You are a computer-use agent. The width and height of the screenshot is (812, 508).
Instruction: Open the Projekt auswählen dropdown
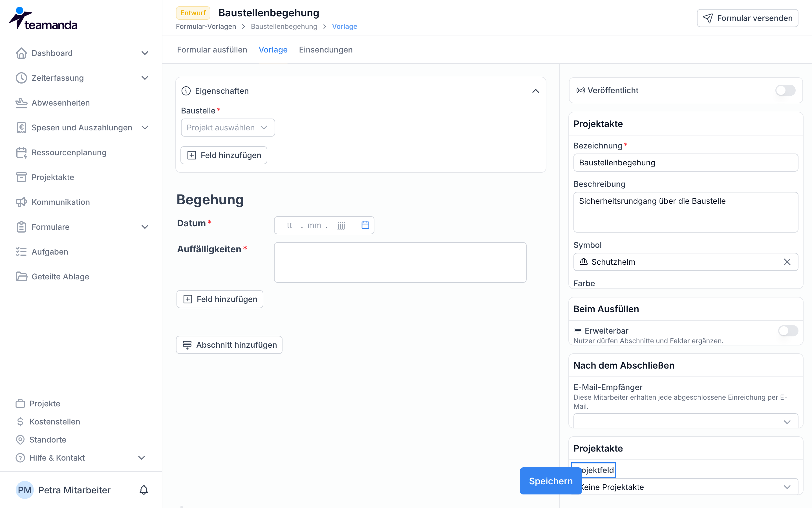coord(228,128)
